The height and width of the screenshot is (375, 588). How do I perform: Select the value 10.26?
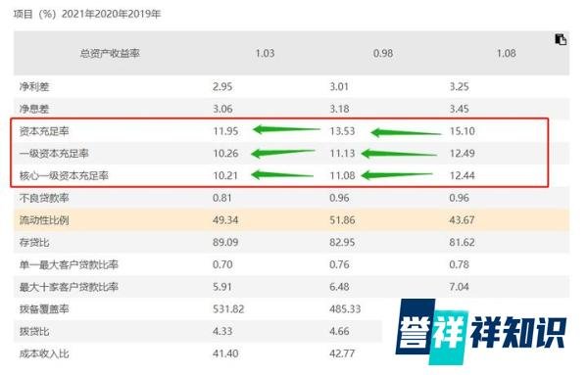[225, 154]
